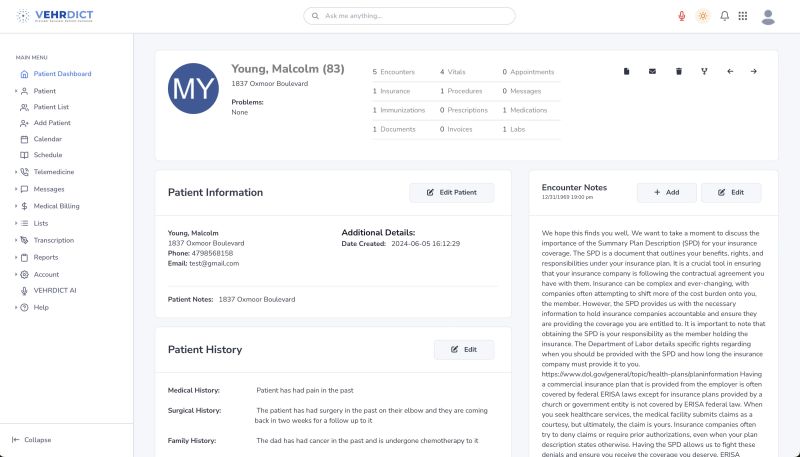Screen dimensions: 800x457
Task: Open notifications bell
Action: pos(723,16)
